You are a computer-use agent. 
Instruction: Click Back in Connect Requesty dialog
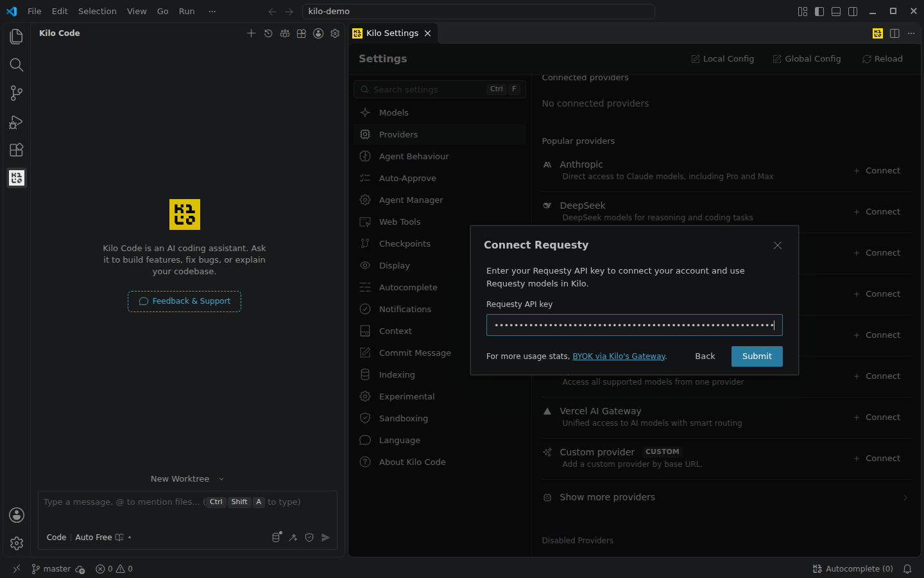pyautogui.click(x=705, y=356)
